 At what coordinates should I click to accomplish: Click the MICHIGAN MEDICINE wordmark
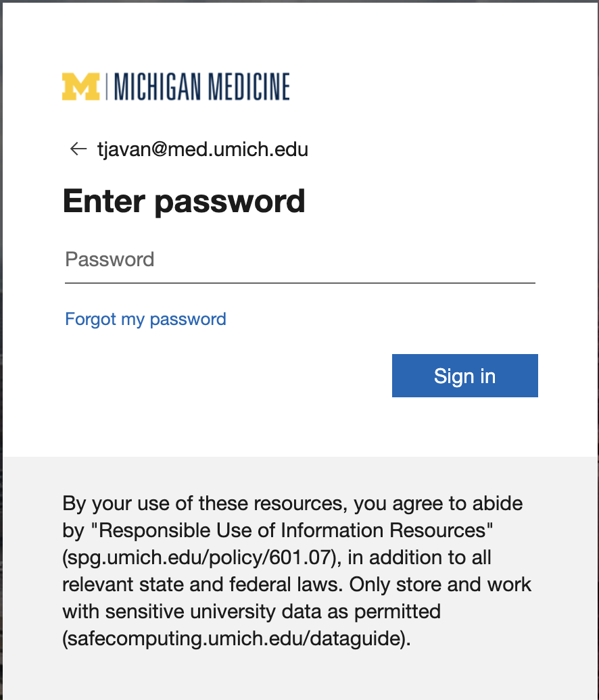point(202,87)
